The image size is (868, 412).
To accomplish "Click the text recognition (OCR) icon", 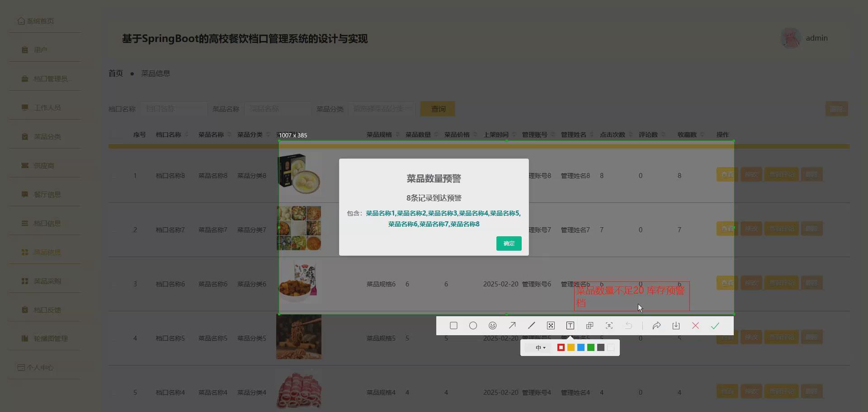I will [609, 326].
